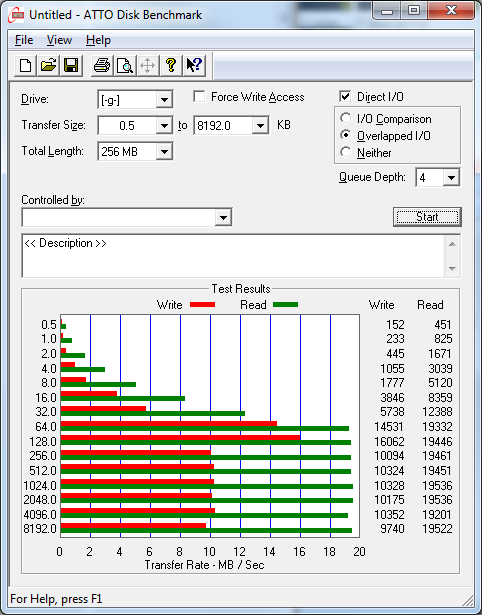Toggle the Force Write Access checkbox

click(199, 96)
